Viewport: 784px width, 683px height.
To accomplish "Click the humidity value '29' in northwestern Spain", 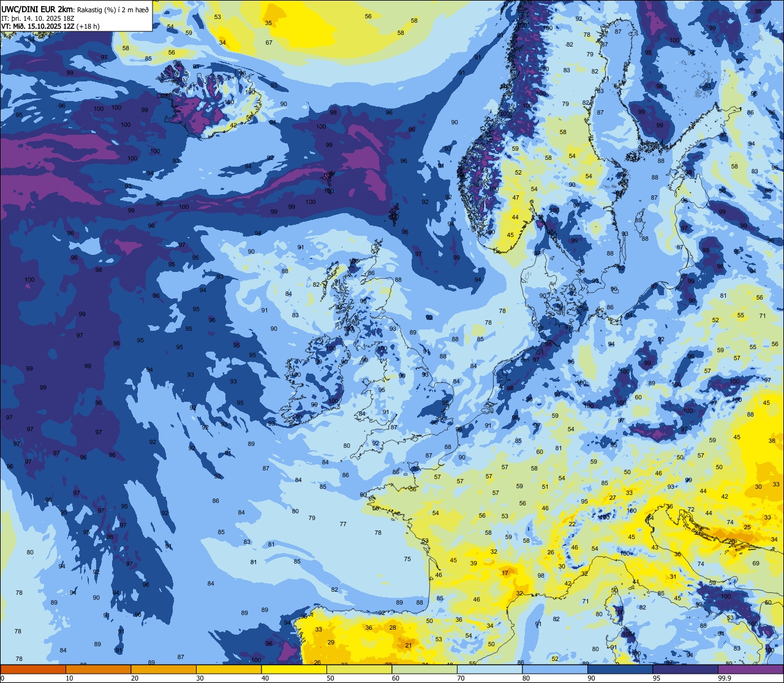I will click(331, 643).
